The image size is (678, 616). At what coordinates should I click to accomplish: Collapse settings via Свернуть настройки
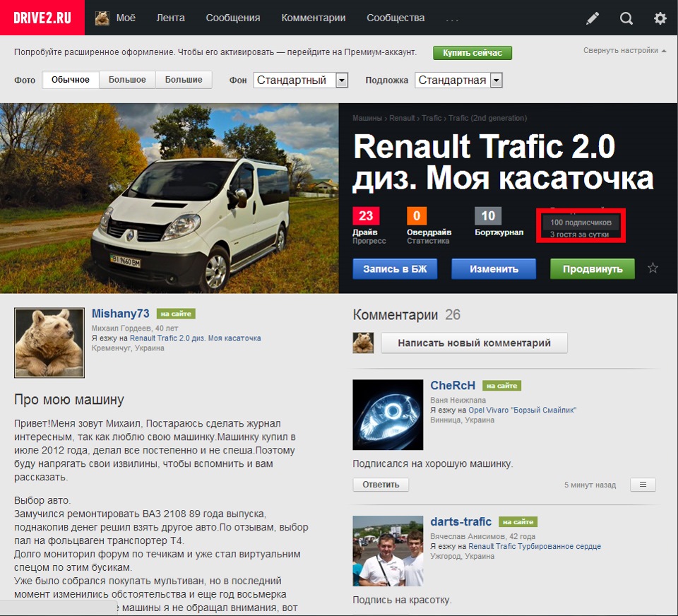[624, 50]
